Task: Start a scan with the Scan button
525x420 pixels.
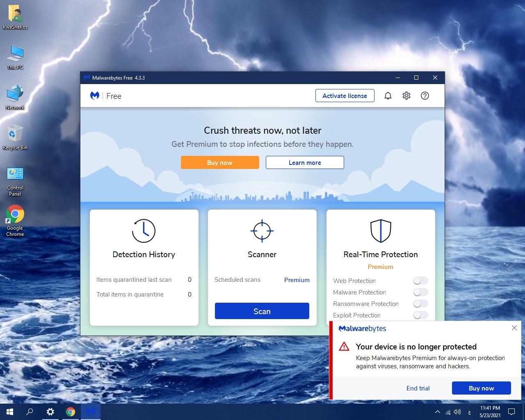Action: (262, 311)
